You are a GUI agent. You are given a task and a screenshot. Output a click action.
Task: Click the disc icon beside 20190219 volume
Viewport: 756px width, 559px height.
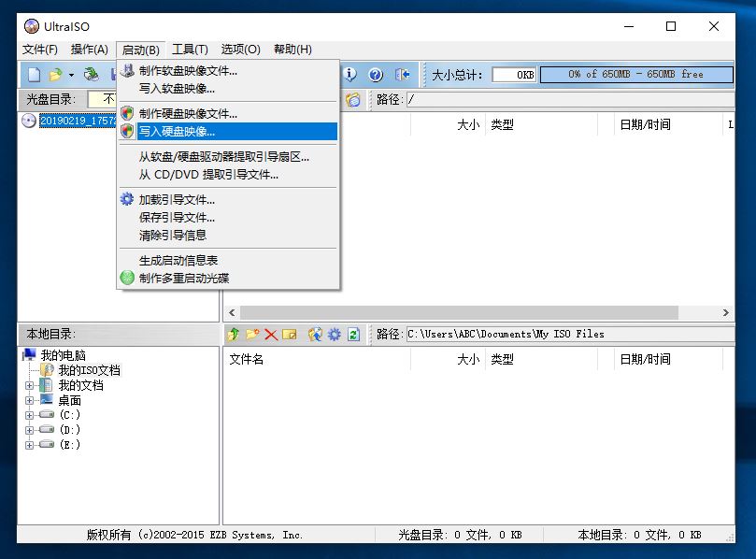point(29,121)
